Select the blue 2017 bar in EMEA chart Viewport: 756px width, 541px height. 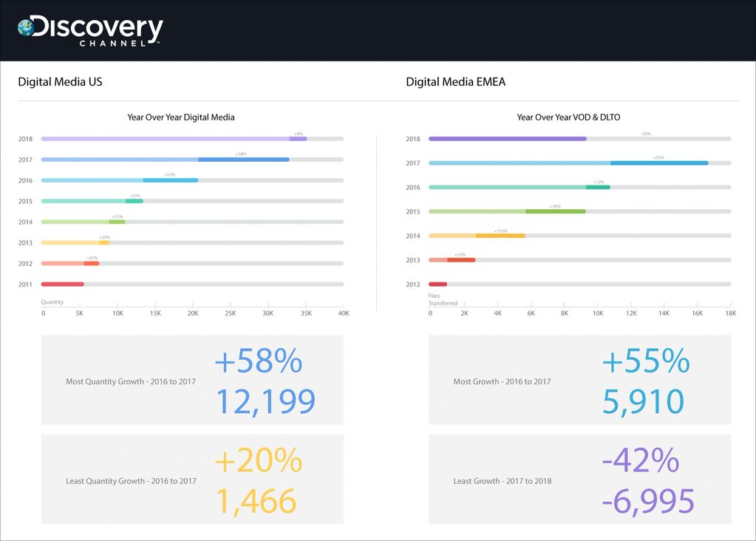(x=568, y=163)
